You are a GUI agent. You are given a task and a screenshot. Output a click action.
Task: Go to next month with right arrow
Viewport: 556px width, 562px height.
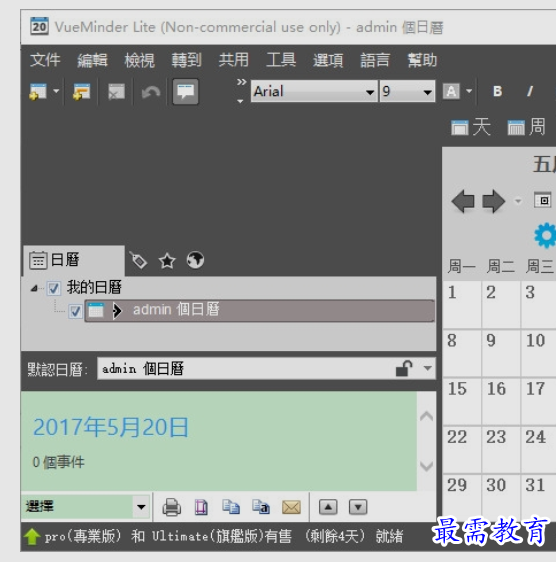(494, 201)
